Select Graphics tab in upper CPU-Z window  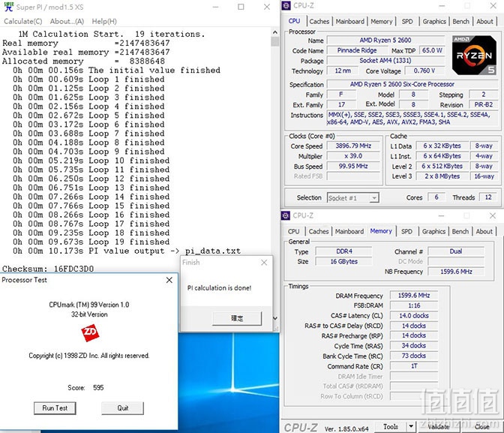434,22
